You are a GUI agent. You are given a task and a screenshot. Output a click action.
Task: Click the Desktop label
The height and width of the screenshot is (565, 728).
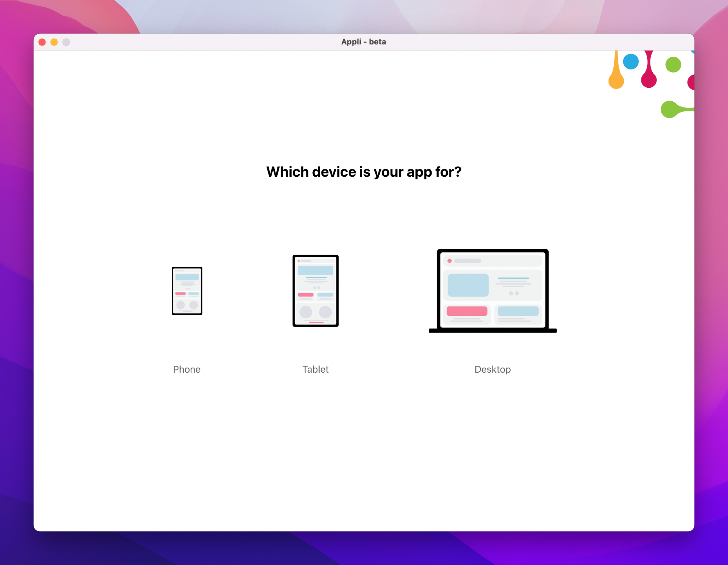coord(492,369)
